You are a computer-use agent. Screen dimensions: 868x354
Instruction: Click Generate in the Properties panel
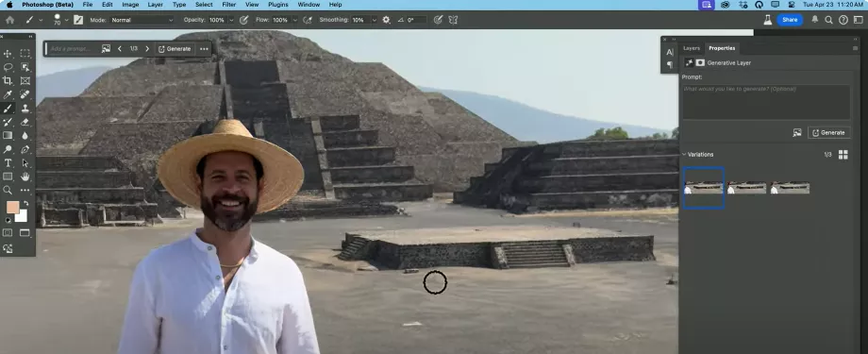point(828,133)
